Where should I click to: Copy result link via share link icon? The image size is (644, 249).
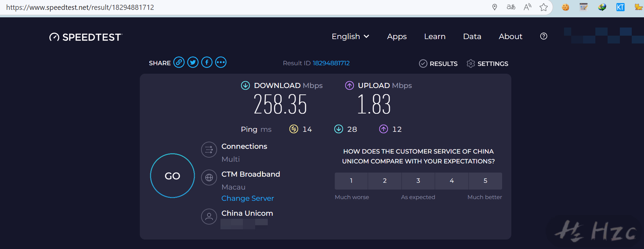[x=179, y=63]
